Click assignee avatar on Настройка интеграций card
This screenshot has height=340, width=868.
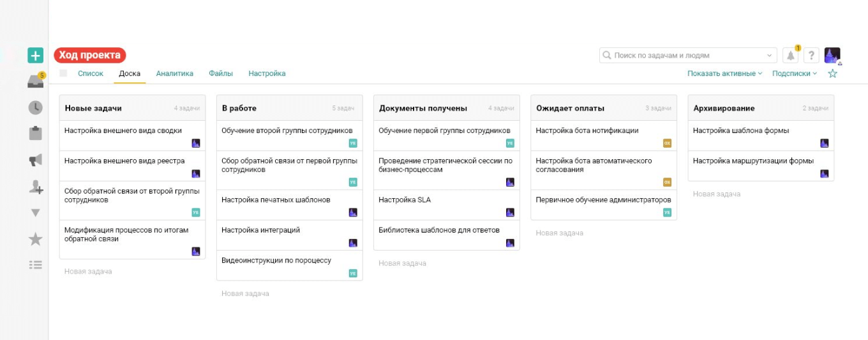(353, 243)
